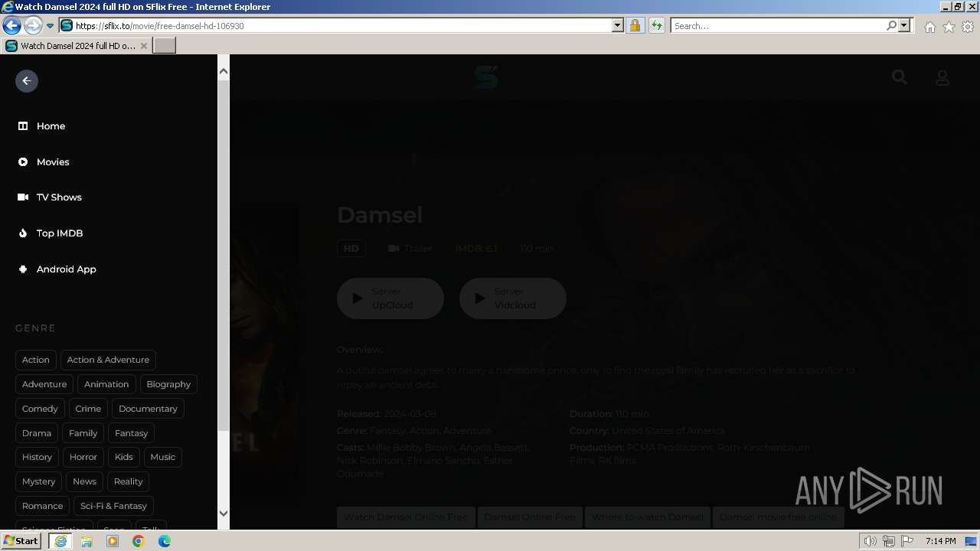The height and width of the screenshot is (551, 980).
Task: Open the Where to watch Damsel tag
Action: (648, 517)
